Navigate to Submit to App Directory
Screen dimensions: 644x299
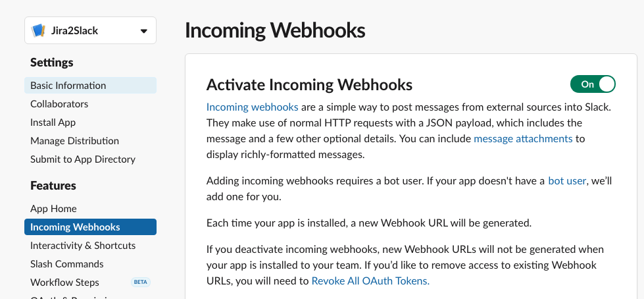pyautogui.click(x=83, y=159)
